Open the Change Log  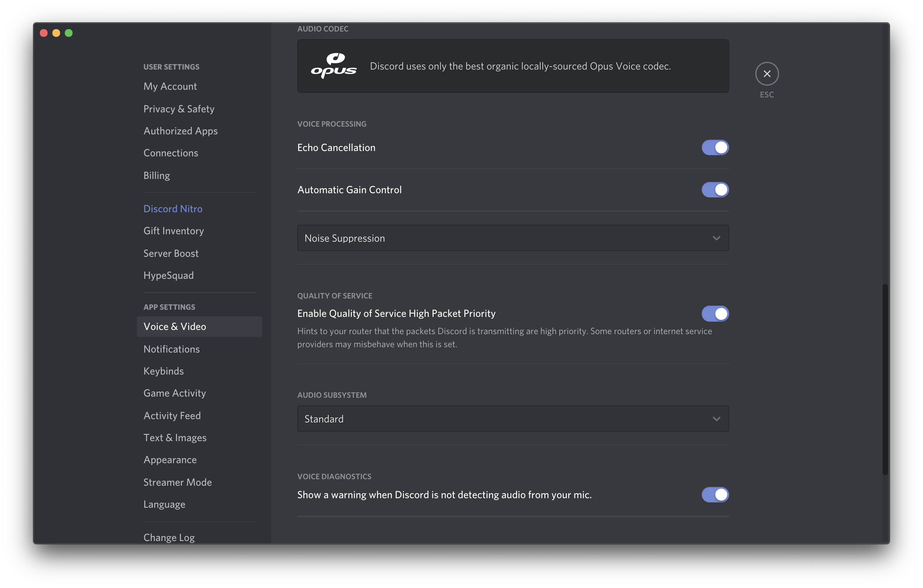click(x=169, y=537)
